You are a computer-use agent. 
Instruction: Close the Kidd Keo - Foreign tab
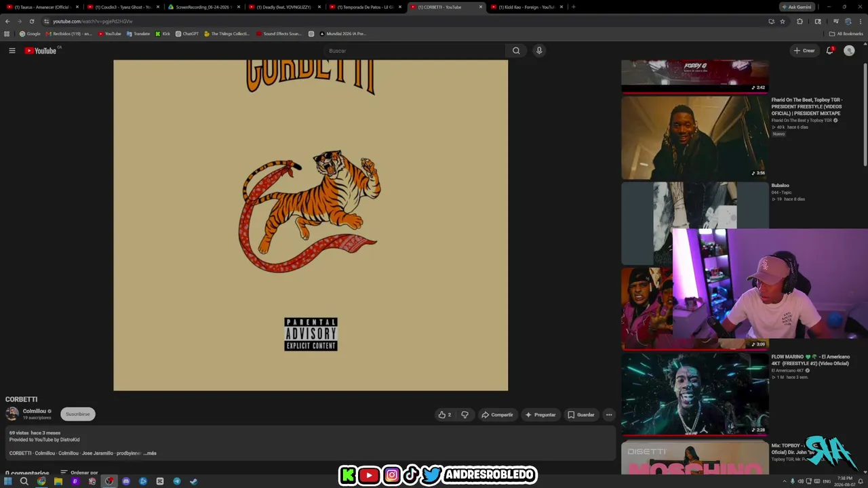561,7
